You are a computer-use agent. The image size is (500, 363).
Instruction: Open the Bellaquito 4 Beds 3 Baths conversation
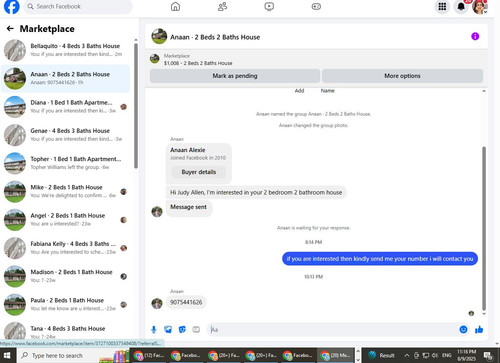point(65,50)
